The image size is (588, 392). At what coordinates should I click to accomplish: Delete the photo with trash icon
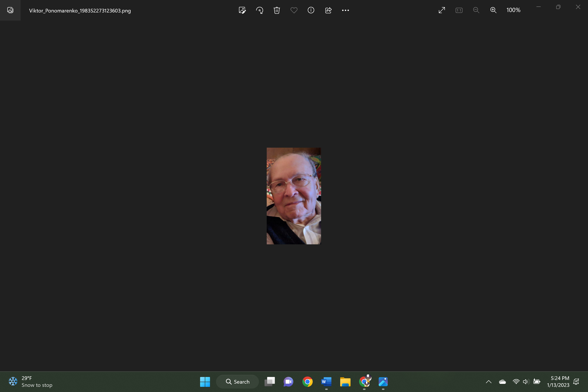(277, 10)
